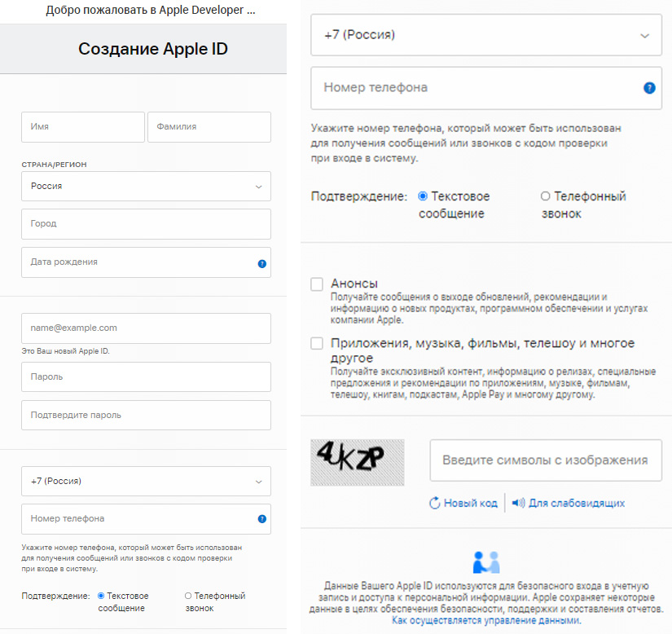Check the Анонсы checkbox
672x634 pixels.
point(317,284)
